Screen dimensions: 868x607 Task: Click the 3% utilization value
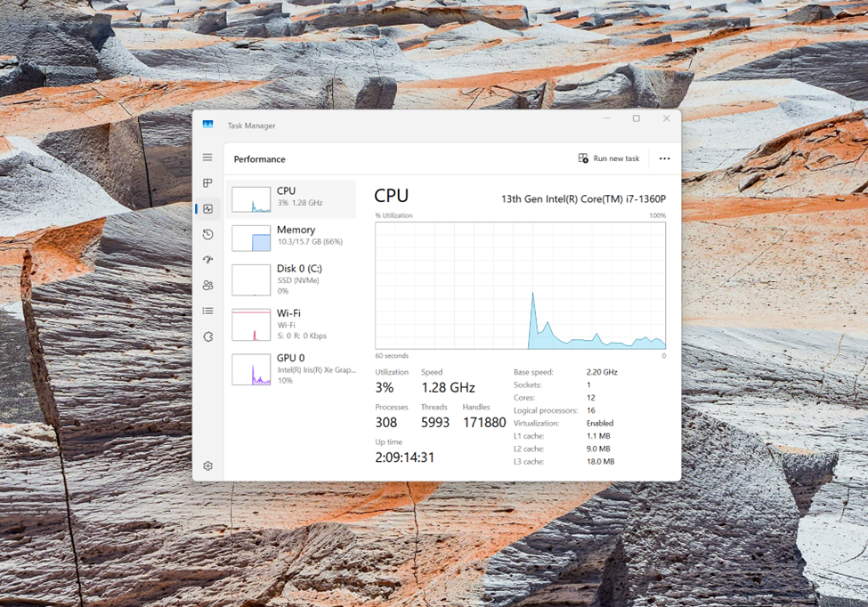[x=385, y=387]
